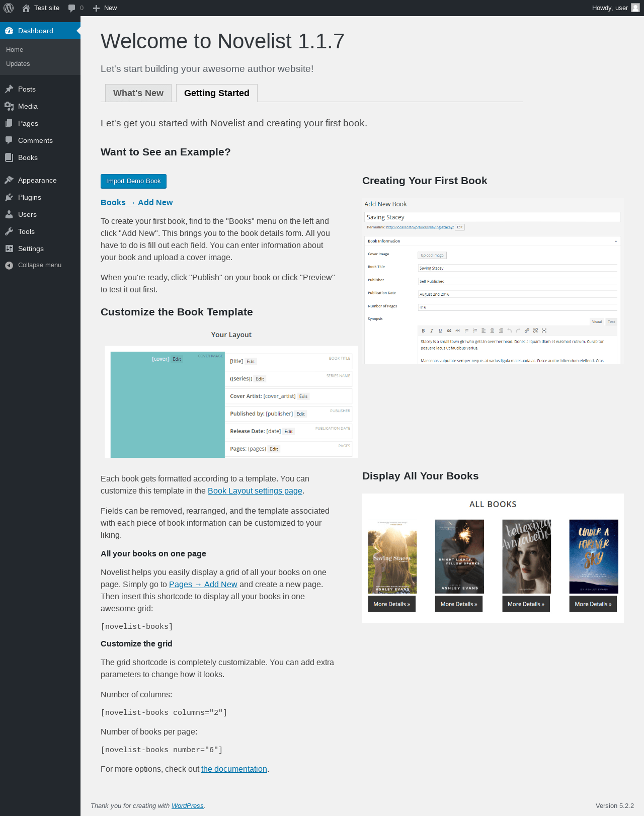Click More Details under Saving Stacey

(x=392, y=604)
